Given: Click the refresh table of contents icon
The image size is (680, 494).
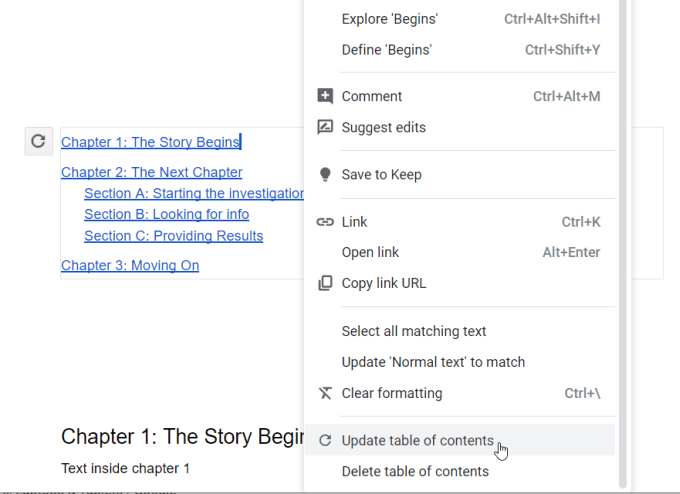Looking at the screenshot, I should pos(38,141).
